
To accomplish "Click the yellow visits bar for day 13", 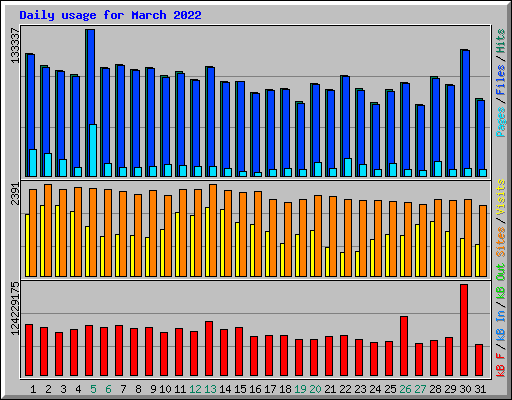I will [x=207, y=242].
